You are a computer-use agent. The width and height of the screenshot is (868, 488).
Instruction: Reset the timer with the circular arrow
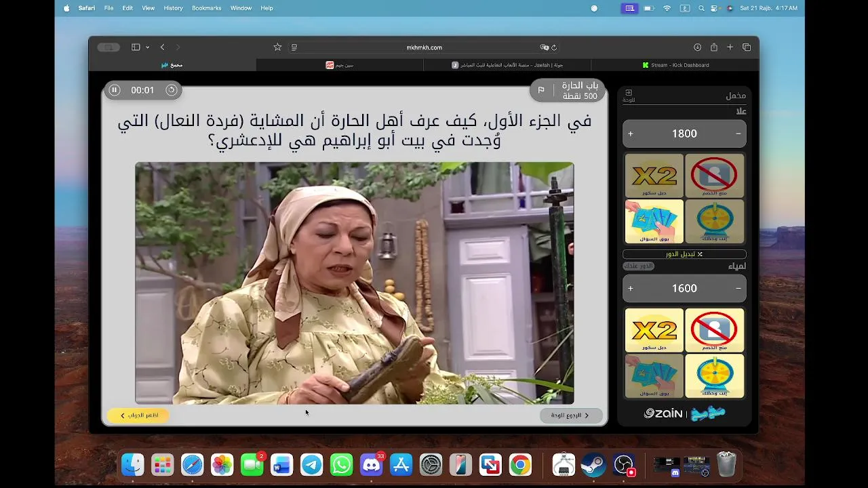tap(172, 90)
